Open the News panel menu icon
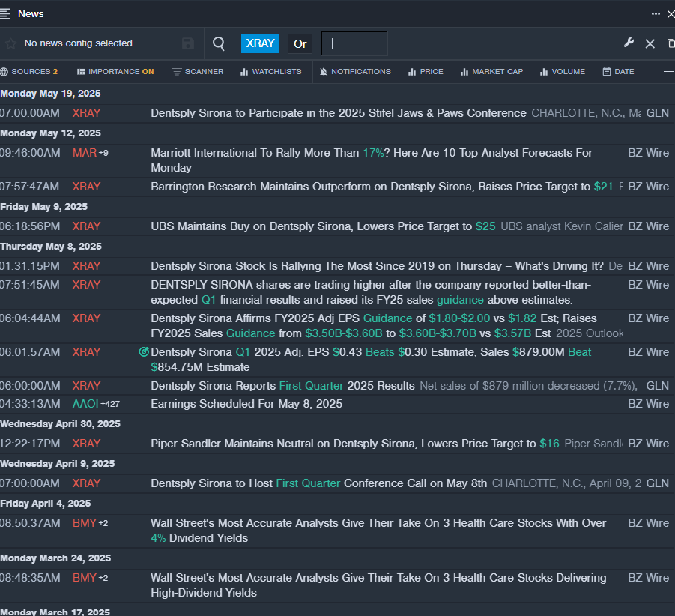675x616 pixels. click(x=4, y=13)
